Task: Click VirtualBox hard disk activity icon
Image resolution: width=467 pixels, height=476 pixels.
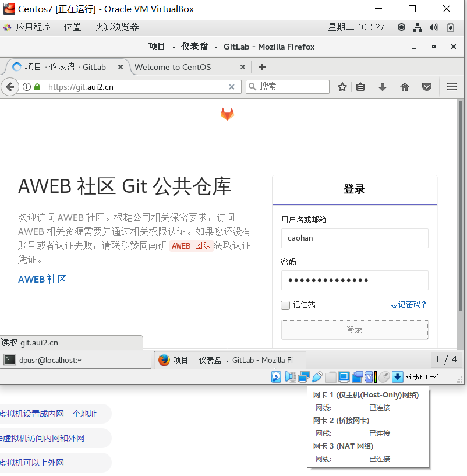Action: pos(276,377)
